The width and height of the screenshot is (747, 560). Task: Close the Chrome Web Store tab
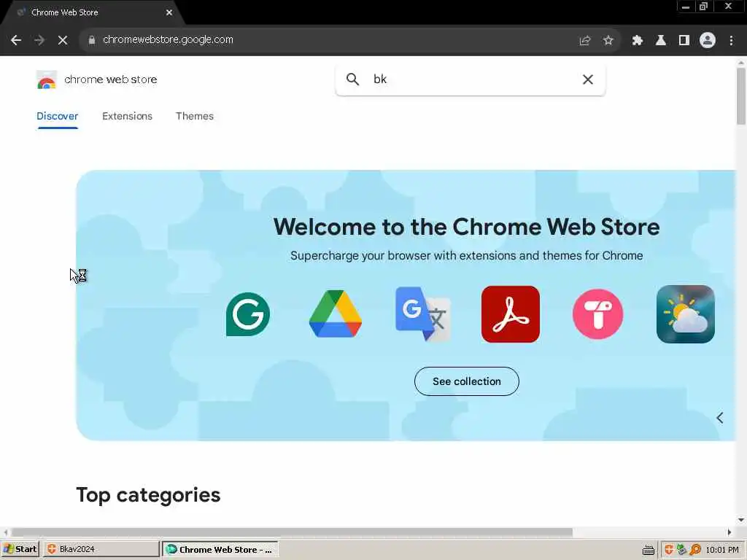[x=169, y=13]
